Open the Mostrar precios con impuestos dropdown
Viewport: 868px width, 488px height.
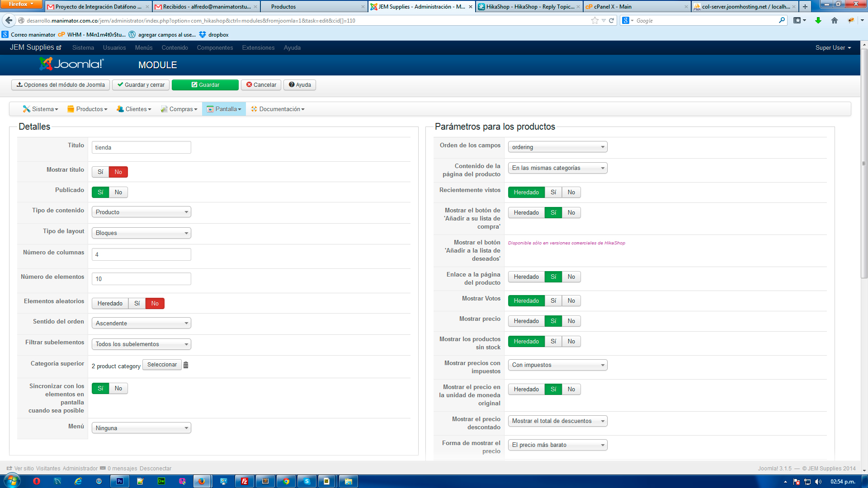(557, 365)
